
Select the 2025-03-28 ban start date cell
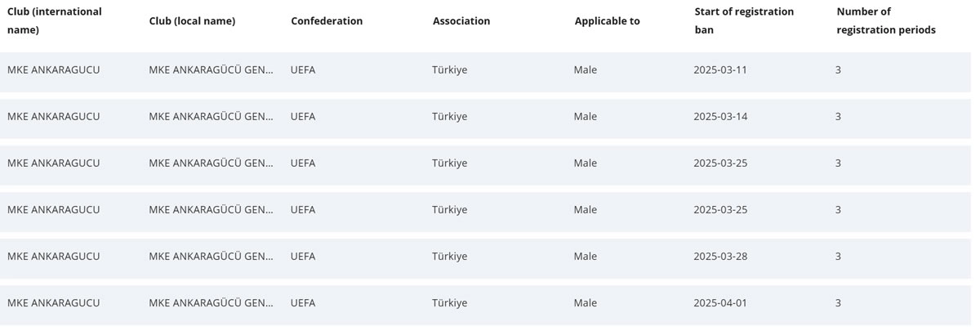[720, 257]
